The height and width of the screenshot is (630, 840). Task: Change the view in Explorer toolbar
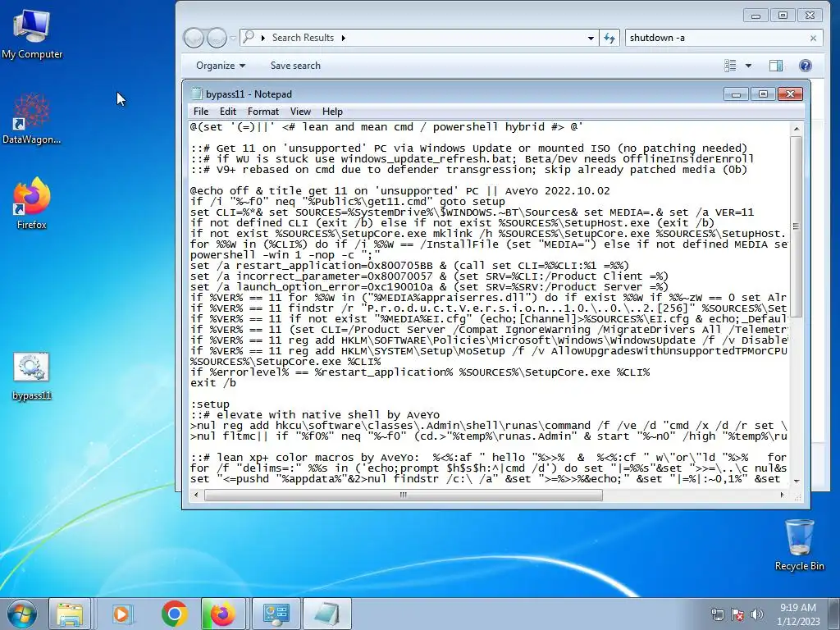point(730,66)
